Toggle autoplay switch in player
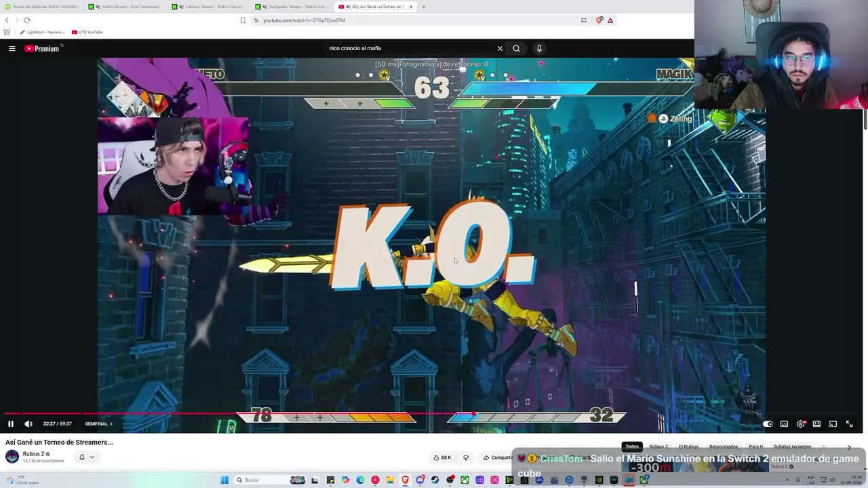 [x=768, y=424]
